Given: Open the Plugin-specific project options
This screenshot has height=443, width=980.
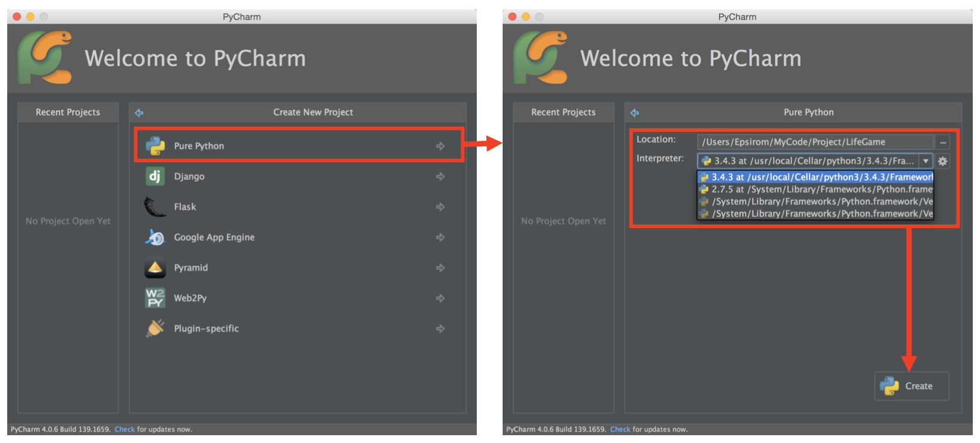Looking at the screenshot, I should point(298,328).
